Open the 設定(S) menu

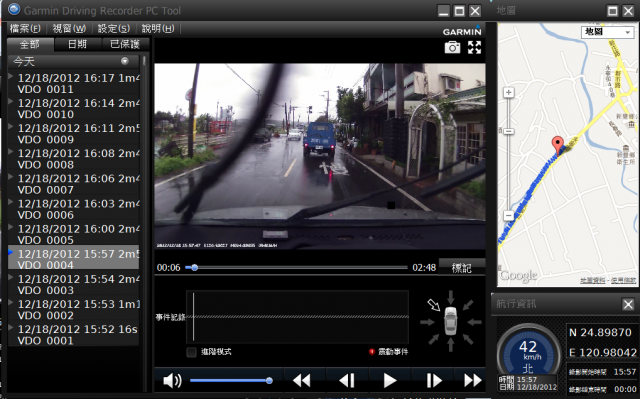[x=113, y=28]
